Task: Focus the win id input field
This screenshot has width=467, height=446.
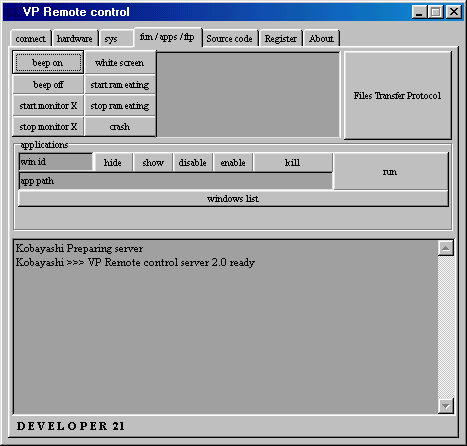Action: (56, 162)
